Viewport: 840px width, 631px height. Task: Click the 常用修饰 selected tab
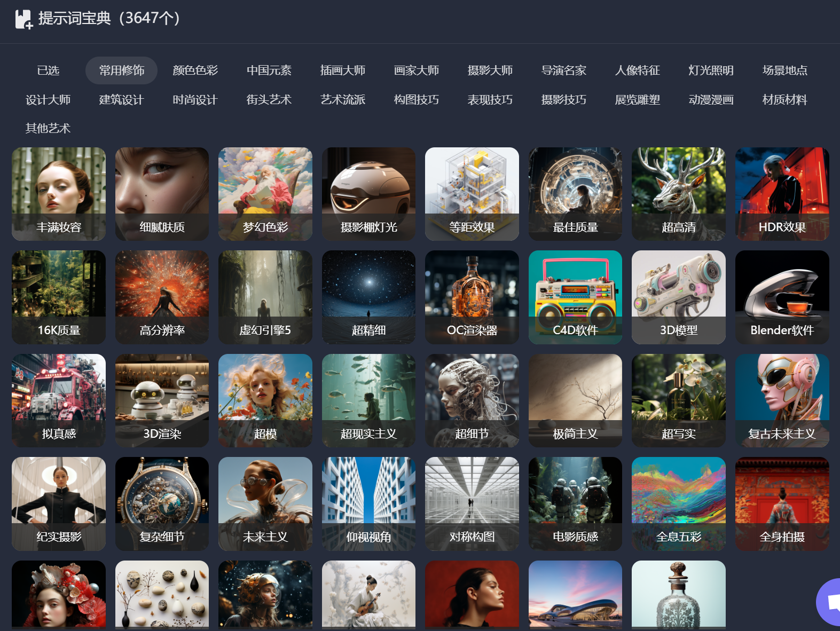tap(121, 70)
